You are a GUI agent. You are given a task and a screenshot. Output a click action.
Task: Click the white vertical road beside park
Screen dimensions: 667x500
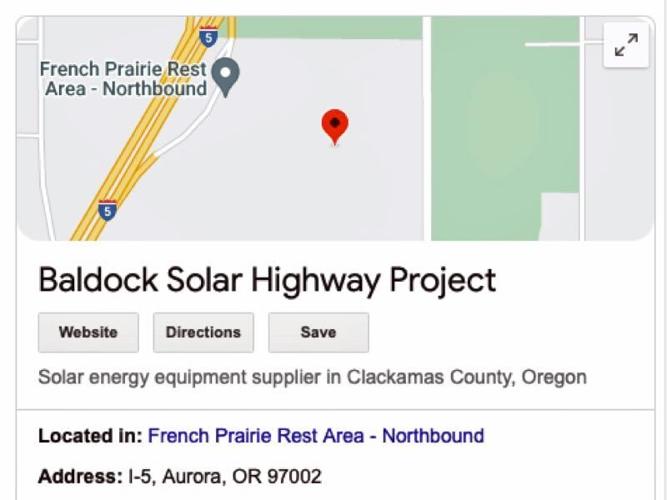point(427,128)
